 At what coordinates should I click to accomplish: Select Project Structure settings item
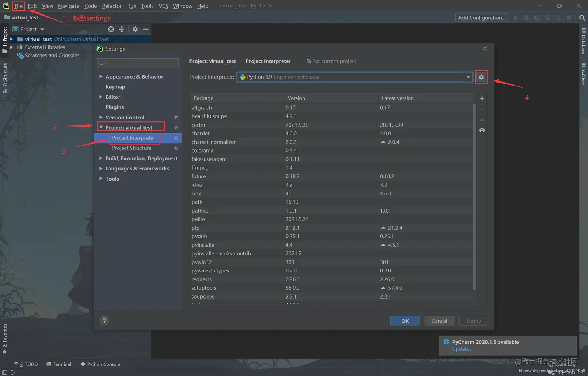tap(131, 148)
